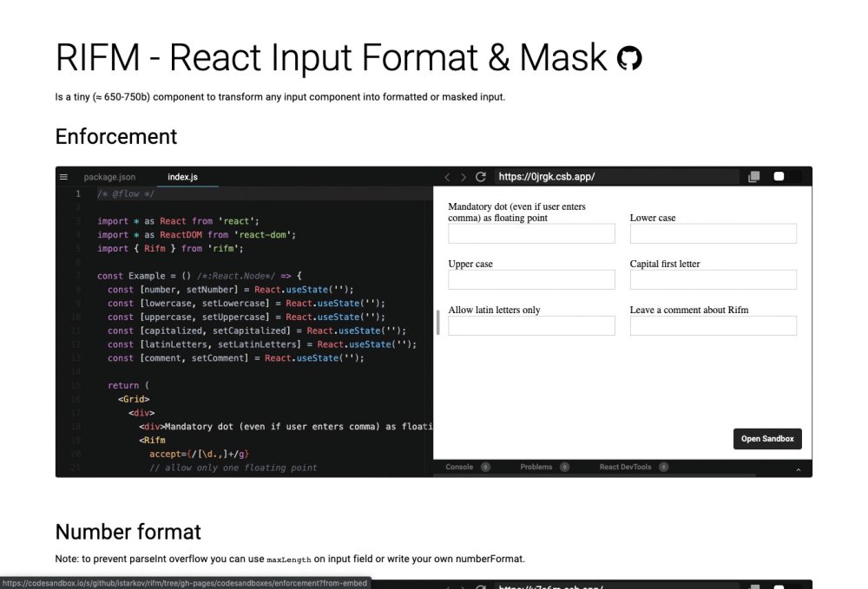Viewport: 868px width, 589px height.
Task: Click the 'return (' code line
Action: tap(128, 385)
